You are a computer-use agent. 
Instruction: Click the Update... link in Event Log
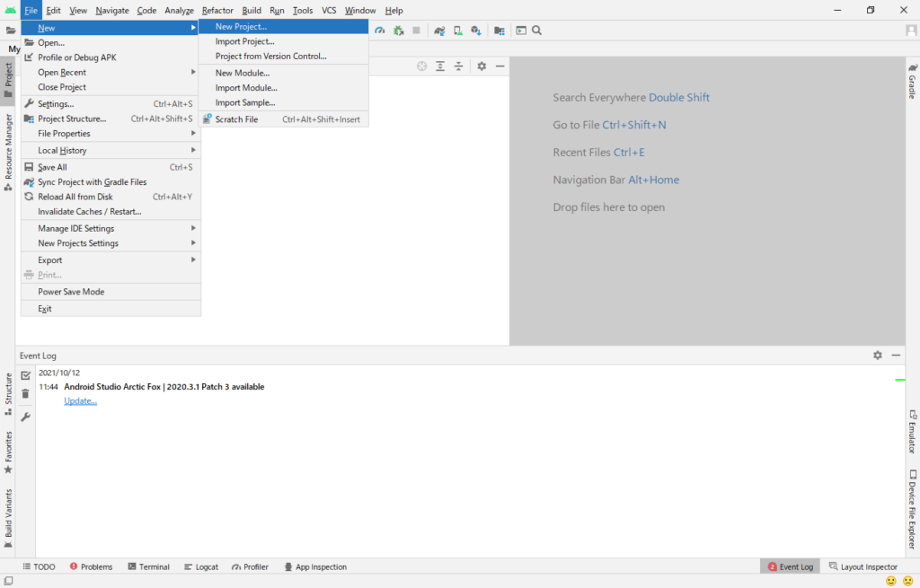click(x=80, y=400)
